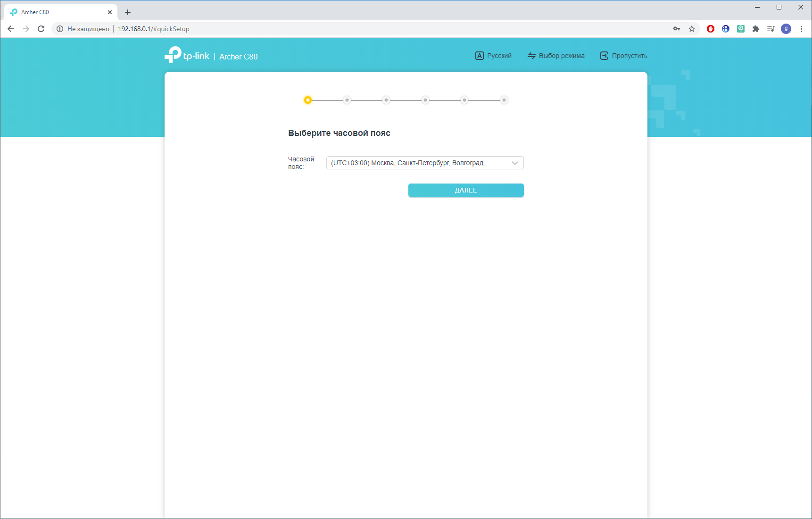This screenshot has width=812, height=519.
Task: Close the Chrome window
Action: (x=801, y=7)
